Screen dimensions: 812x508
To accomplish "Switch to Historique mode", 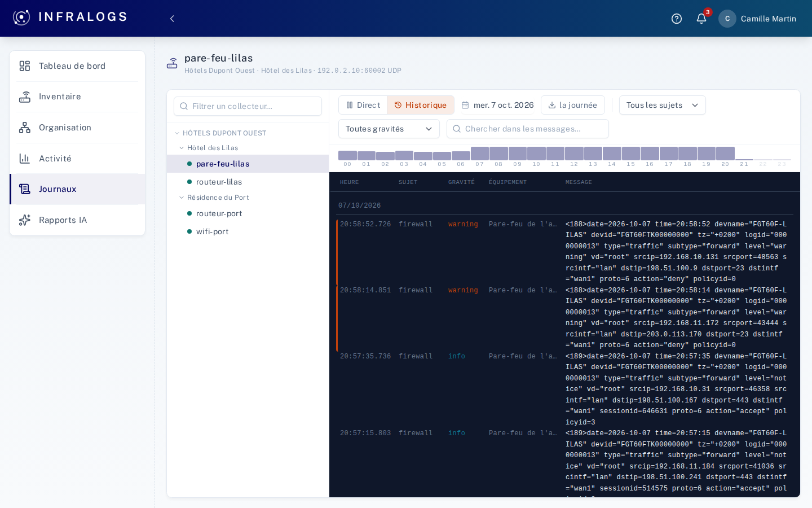I will click(421, 105).
